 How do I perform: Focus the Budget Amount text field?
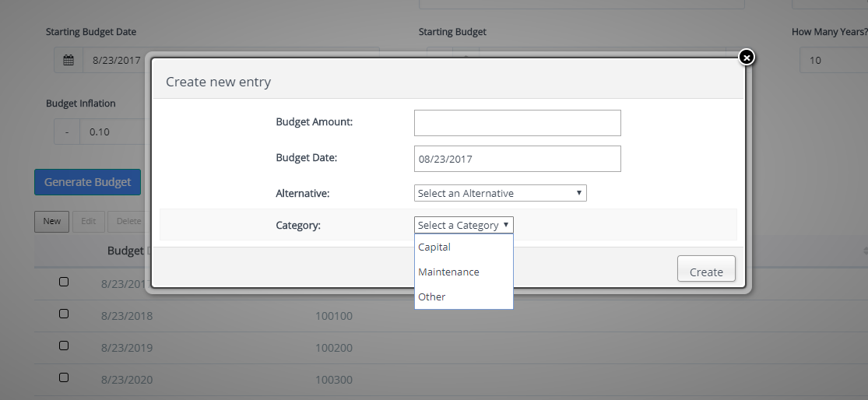pos(517,123)
